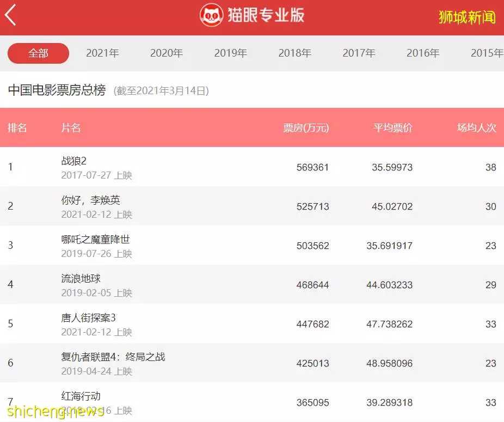Click box office value 569361

click(x=312, y=167)
